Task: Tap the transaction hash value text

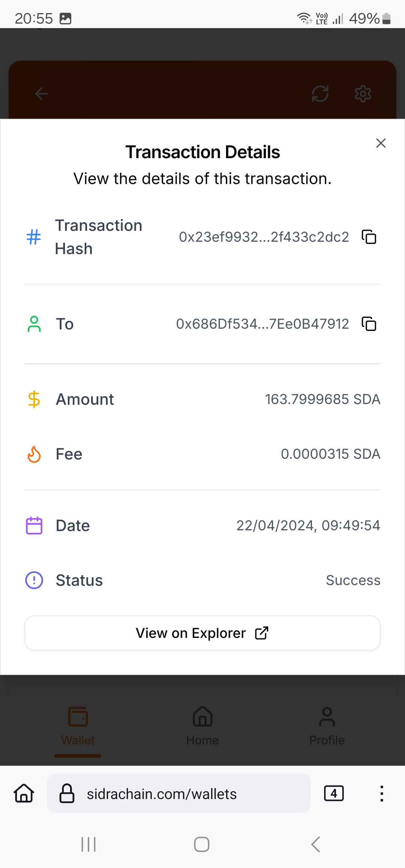Action: pos(264,237)
